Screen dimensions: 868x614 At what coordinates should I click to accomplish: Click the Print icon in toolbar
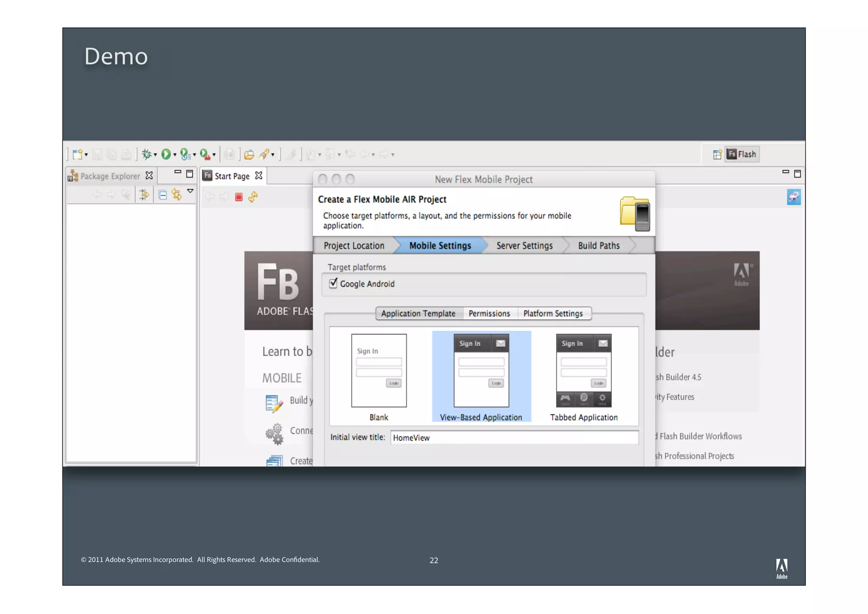pos(126,154)
